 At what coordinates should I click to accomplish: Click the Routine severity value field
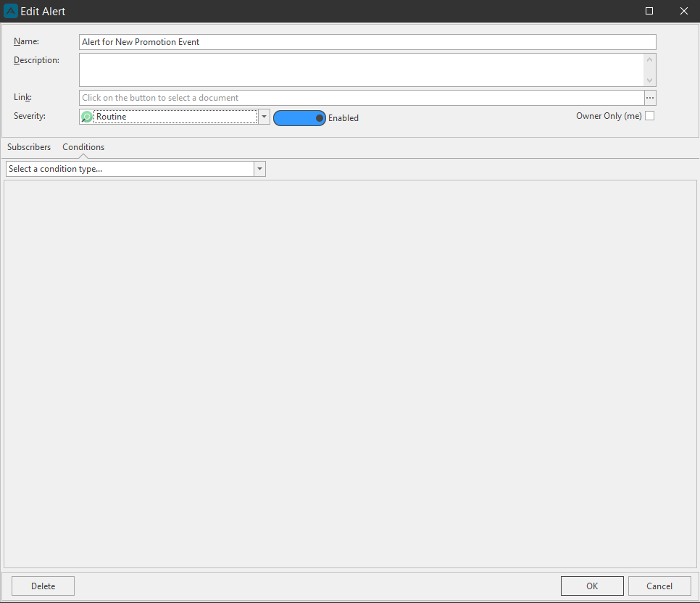[175, 117]
